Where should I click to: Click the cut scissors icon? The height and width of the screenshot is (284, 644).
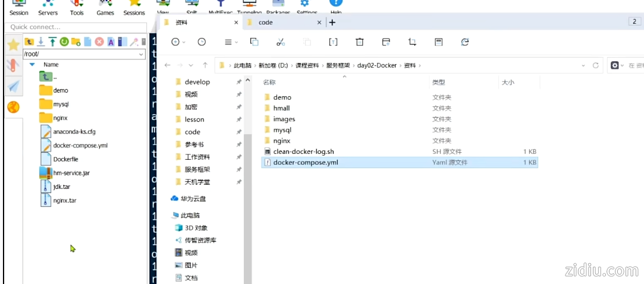281,42
